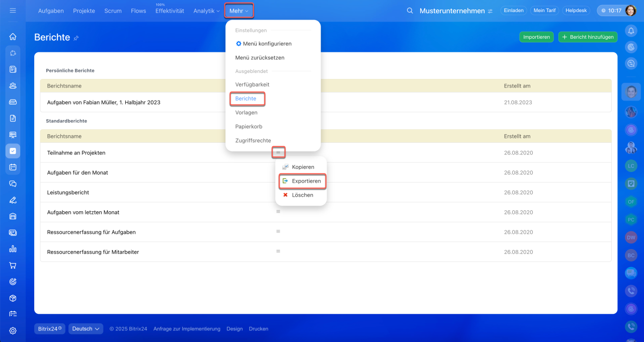Click the Mein Tarif button

(544, 11)
